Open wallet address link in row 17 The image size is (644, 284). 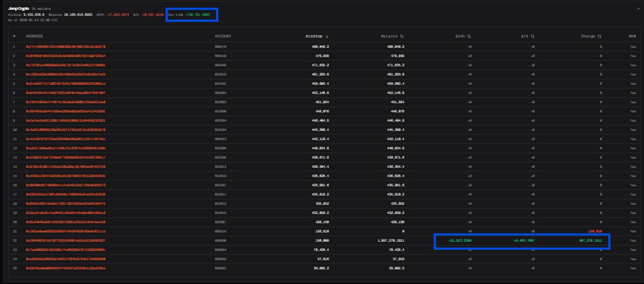[66, 194]
